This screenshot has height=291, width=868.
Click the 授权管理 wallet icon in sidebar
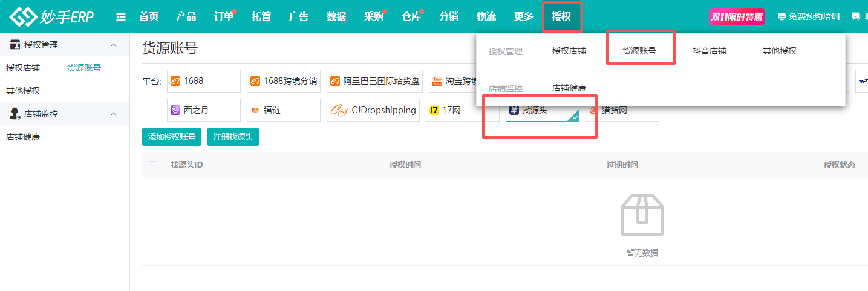click(16, 45)
